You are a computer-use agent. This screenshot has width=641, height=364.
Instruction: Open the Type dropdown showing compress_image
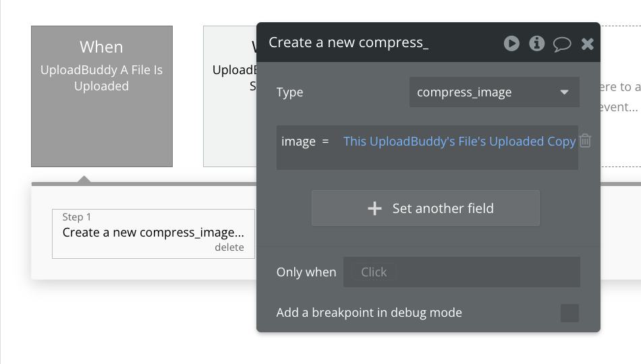(x=494, y=92)
